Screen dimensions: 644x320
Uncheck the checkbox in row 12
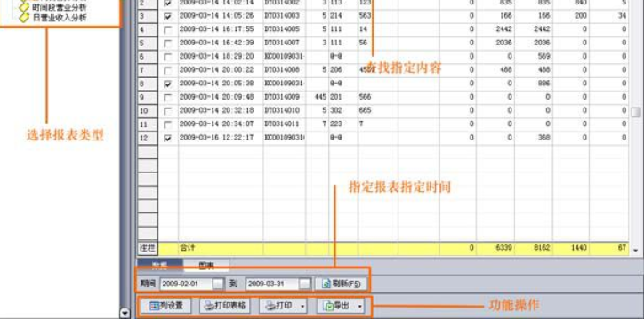tap(168, 139)
